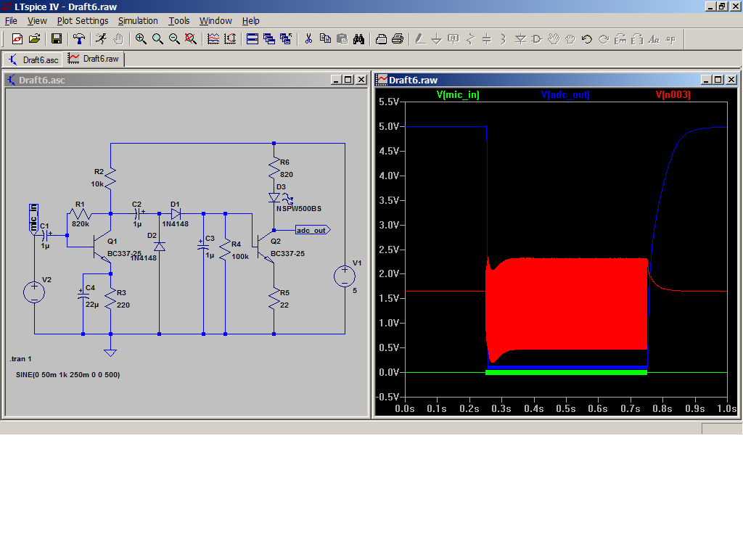Screen dimensions: 743x560
Task: Select the SPICE directive .op tool
Action: click(x=670, y=39)
